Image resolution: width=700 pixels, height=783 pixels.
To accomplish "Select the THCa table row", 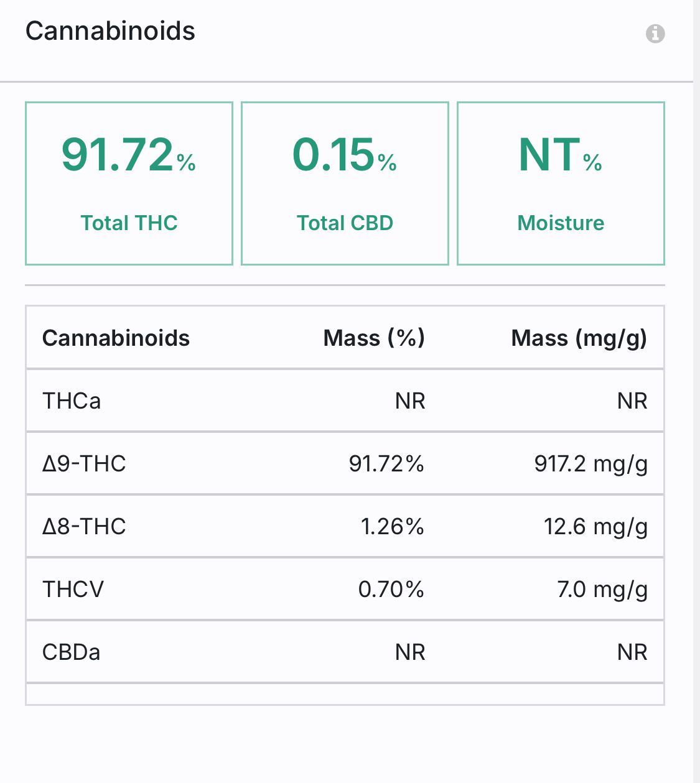I will click(345, 401).
